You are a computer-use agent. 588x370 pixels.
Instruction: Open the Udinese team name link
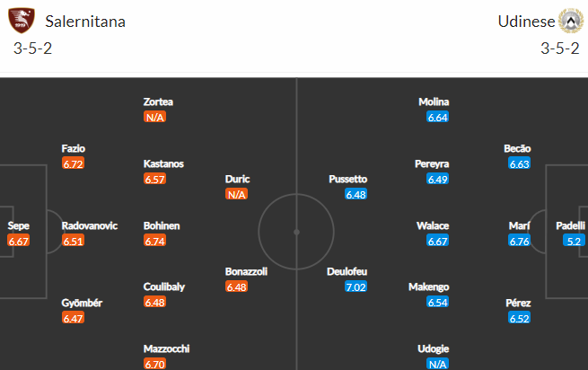click(x=526, y=22)
